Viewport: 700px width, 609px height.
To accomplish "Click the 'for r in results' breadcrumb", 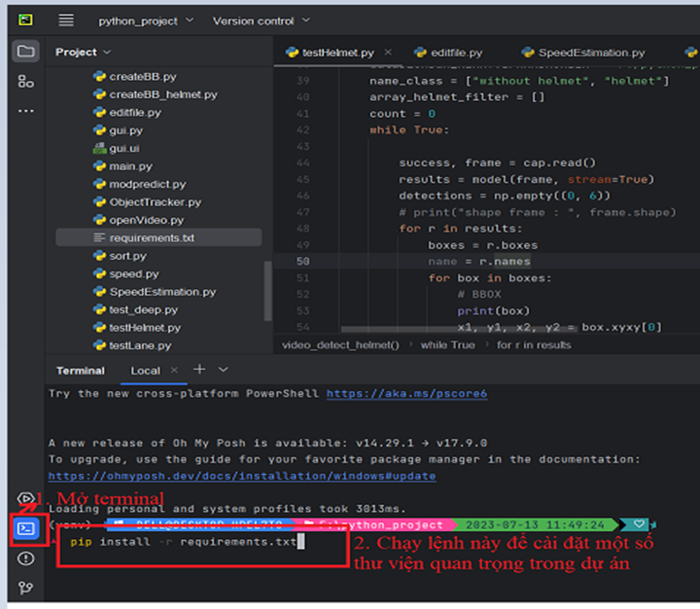I will click(534, 345).
